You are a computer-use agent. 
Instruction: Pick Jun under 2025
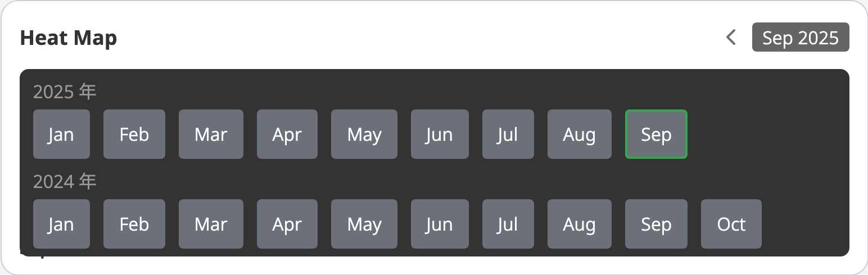tap(439, 134)
